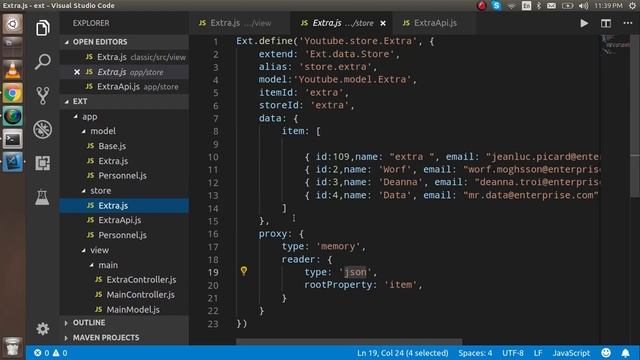Click the volume icon in system tray
Viewport: 640px width, 360px height.
click(583, 6)
